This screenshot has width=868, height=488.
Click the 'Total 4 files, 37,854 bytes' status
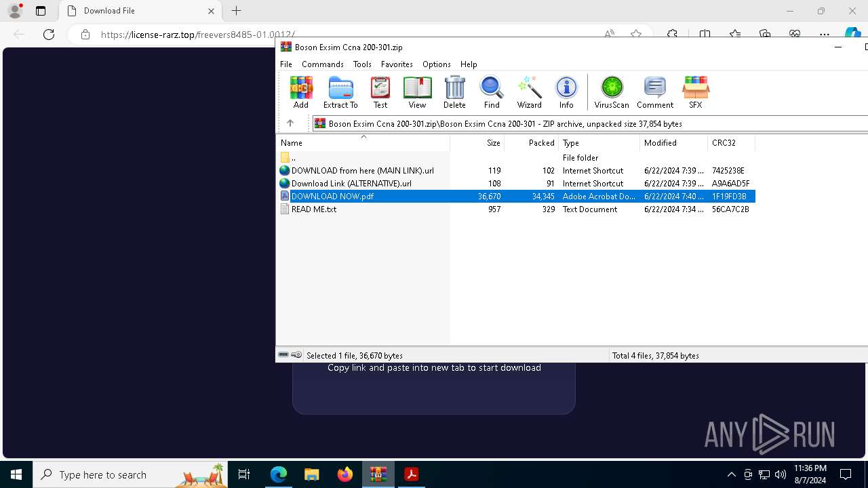click(x=655, y=355)
